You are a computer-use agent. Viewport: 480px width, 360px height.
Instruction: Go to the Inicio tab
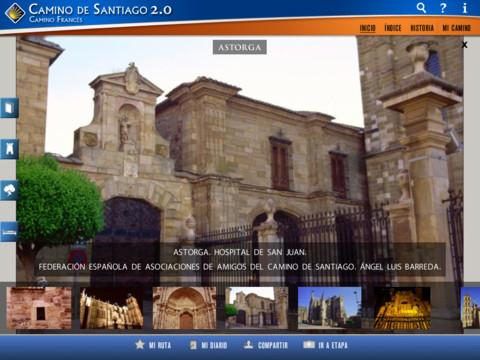367,28
